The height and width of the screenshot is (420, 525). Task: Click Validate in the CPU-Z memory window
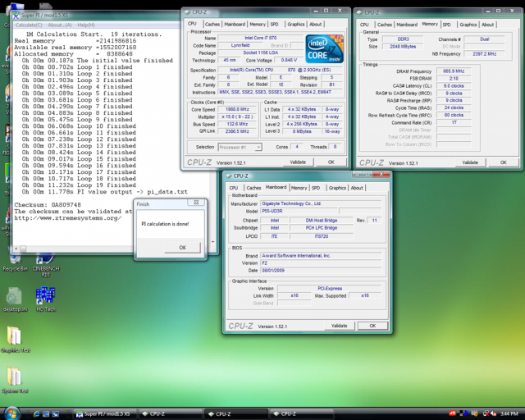pyautogui.click(x=470, y=162)
